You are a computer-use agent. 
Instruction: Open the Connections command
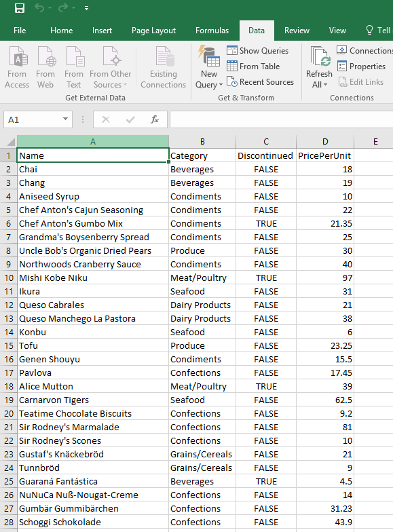[x=364, y=50]
